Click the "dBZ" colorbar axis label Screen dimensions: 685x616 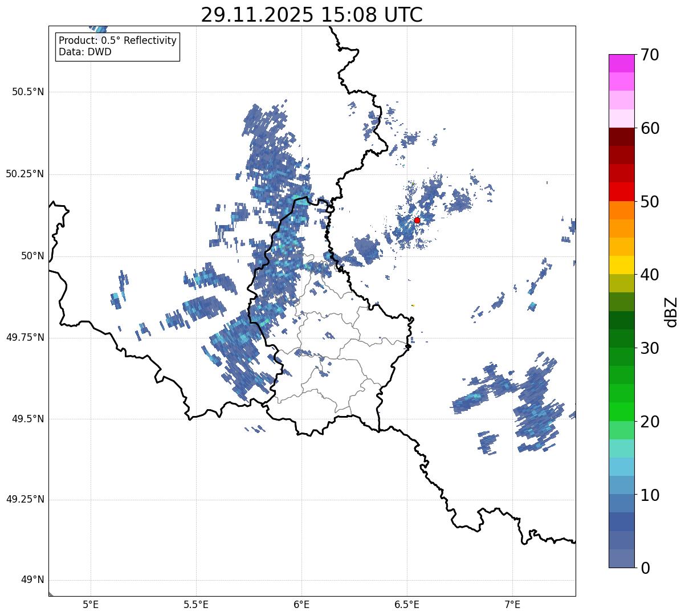pyautogui.click(x=671, y=312)
